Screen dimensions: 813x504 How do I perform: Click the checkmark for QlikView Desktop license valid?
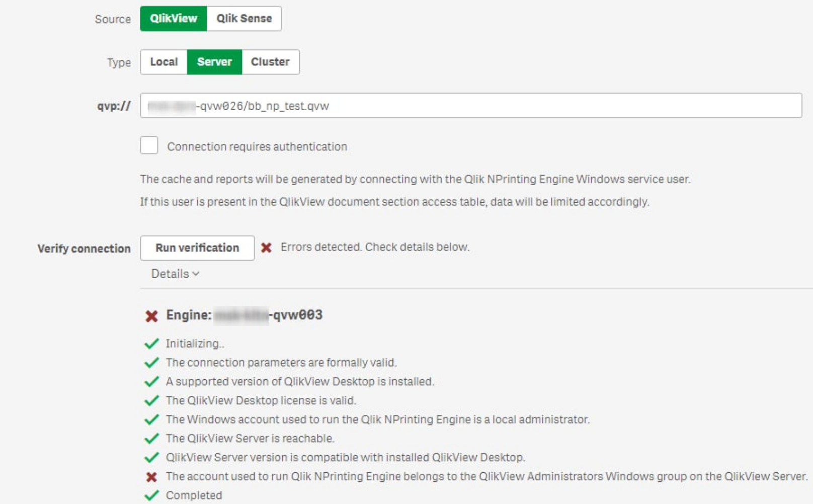coord(151,401)
